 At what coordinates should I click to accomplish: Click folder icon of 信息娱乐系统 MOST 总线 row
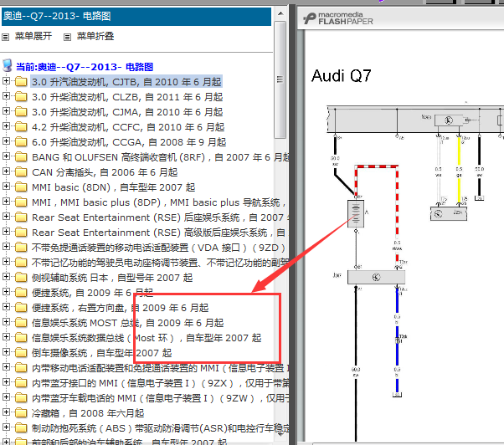coord(21,323)
